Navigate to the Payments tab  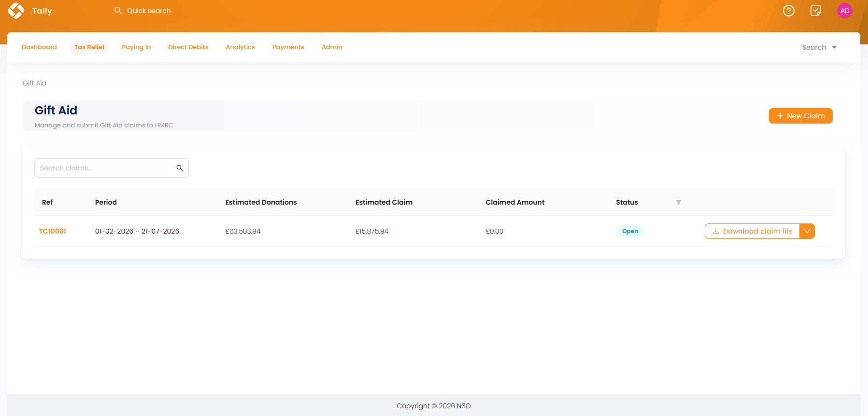pos(288,47)
